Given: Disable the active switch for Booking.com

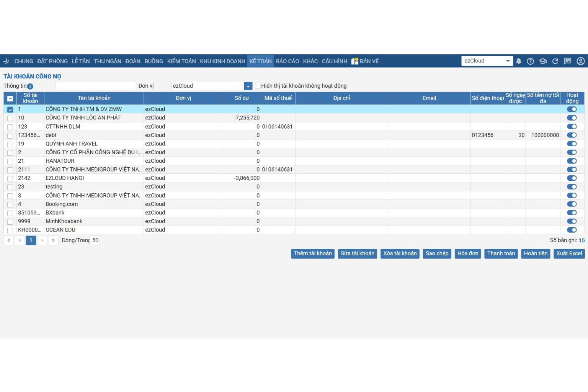Looking at the screenshot, I should click(572, 204).
